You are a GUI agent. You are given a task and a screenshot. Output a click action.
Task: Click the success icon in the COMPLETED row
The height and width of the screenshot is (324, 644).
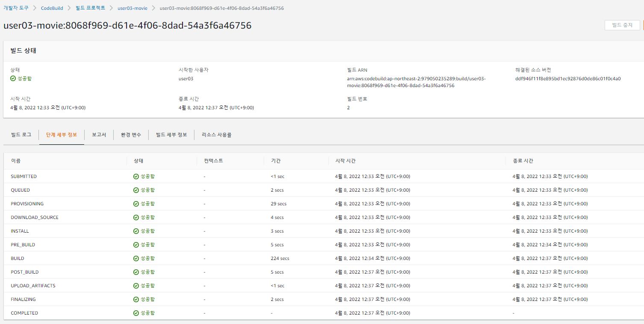point(136,313)
